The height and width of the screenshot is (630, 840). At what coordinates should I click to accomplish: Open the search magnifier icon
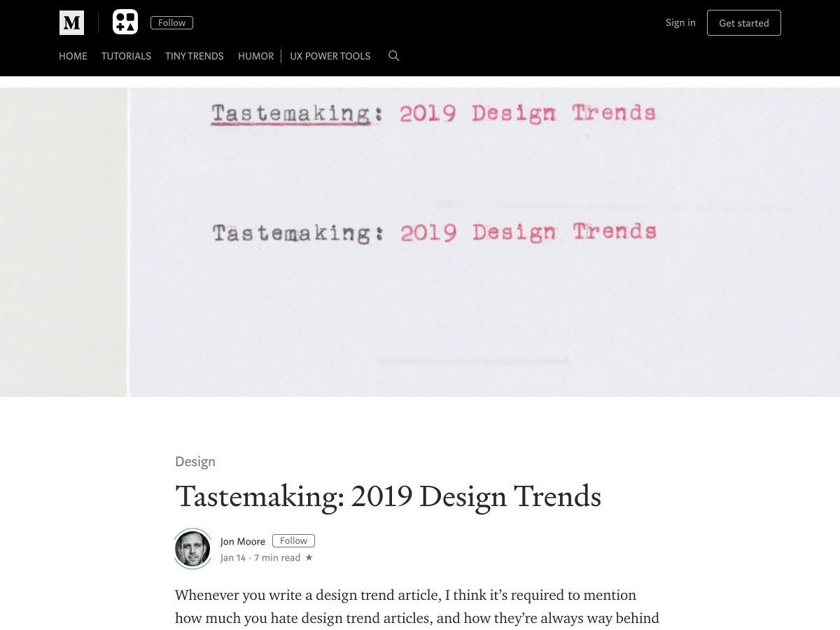pyautogui.click(x=393, y=56)
